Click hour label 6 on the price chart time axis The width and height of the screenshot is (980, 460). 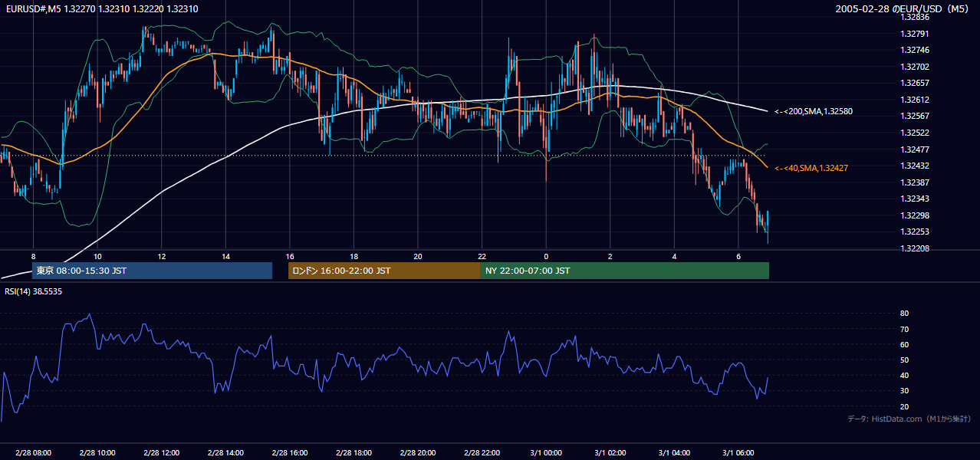(x=738, y=256)
